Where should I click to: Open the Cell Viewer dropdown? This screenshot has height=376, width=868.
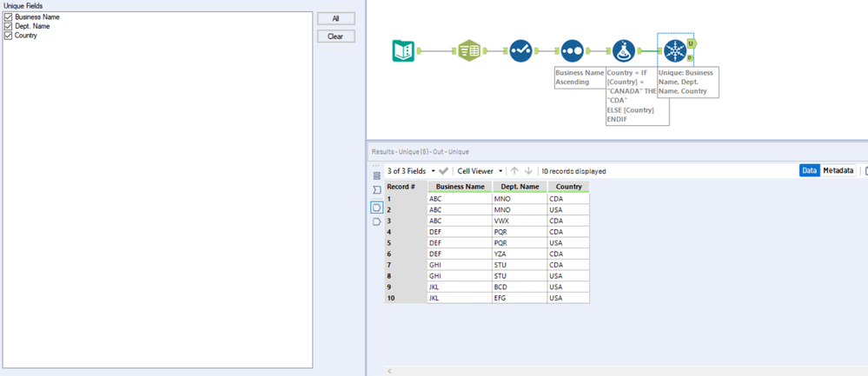tap(480, 171)
